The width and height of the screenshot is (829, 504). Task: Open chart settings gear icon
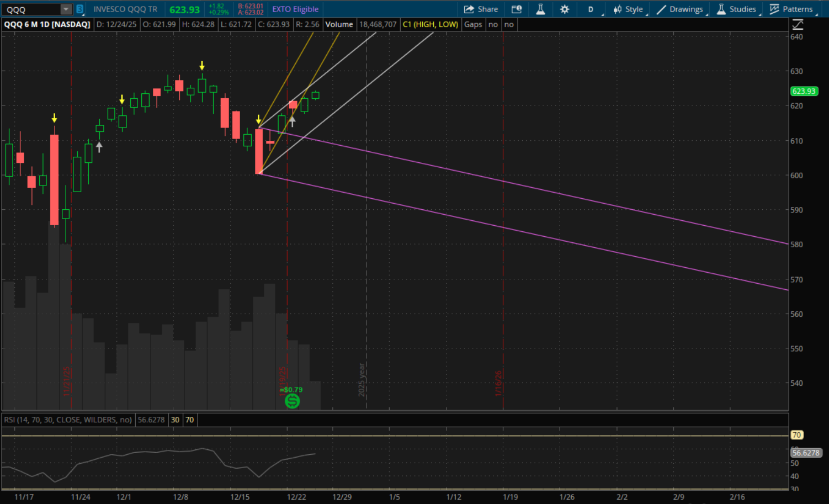tap(565, 9)
